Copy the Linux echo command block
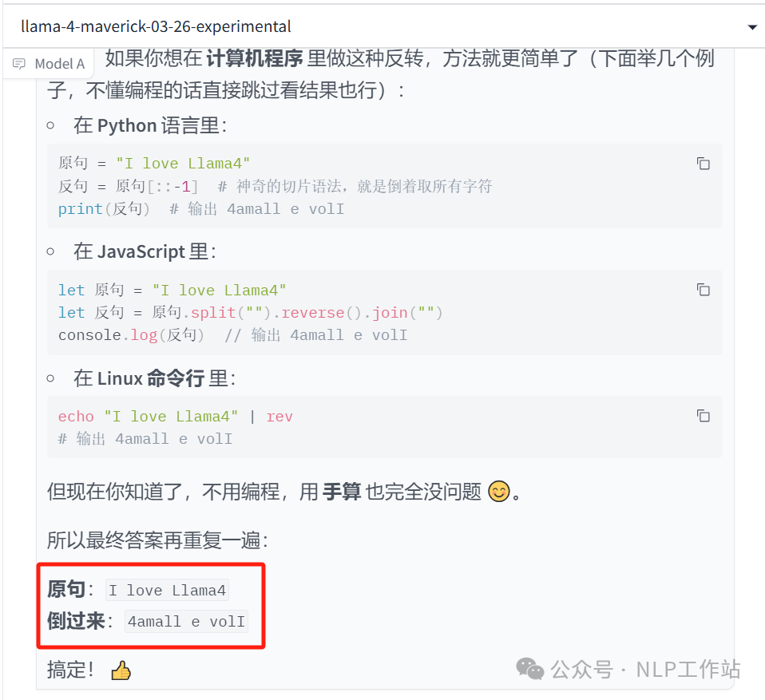The height and width of the screenshot is (700, 765). [x=703, y=416]
